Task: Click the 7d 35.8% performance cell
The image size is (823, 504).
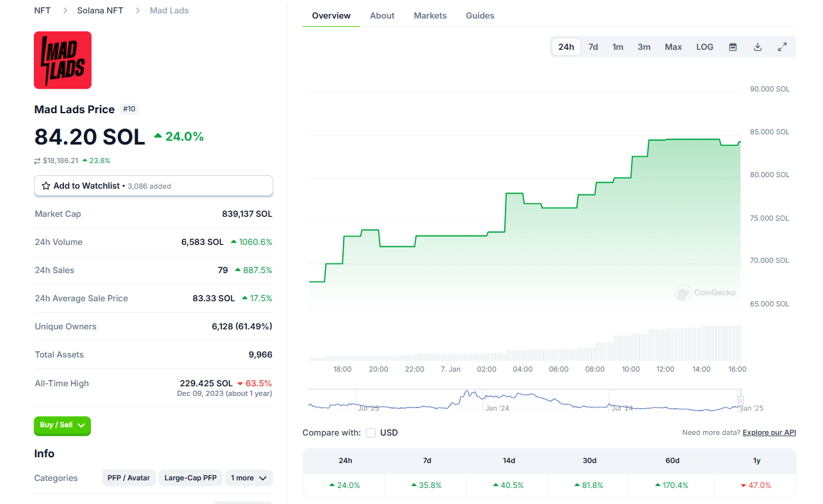Action: pyautogui.click(x=426, y=485)
